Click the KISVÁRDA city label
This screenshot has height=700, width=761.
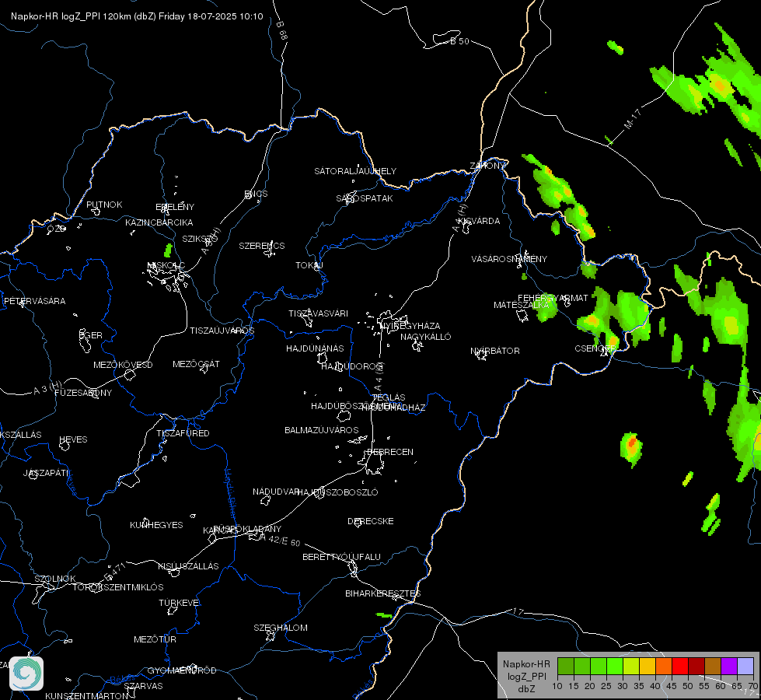click(480, 221)
